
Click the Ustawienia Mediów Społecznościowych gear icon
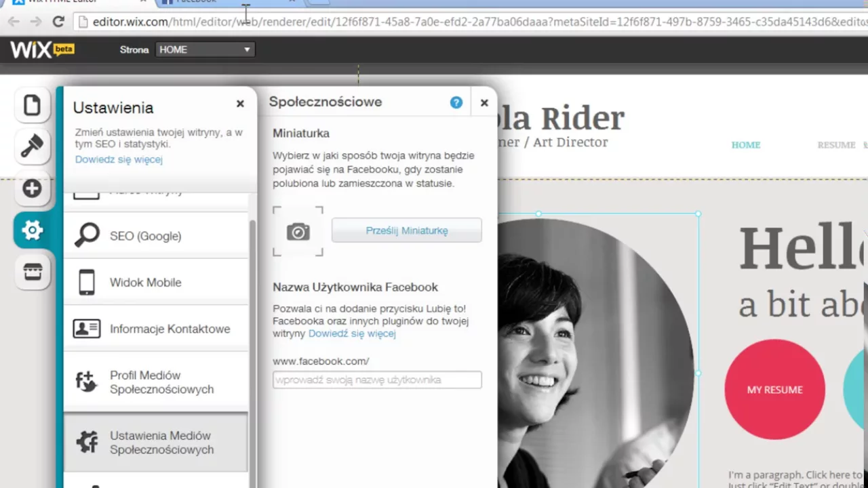pos(87,443)
